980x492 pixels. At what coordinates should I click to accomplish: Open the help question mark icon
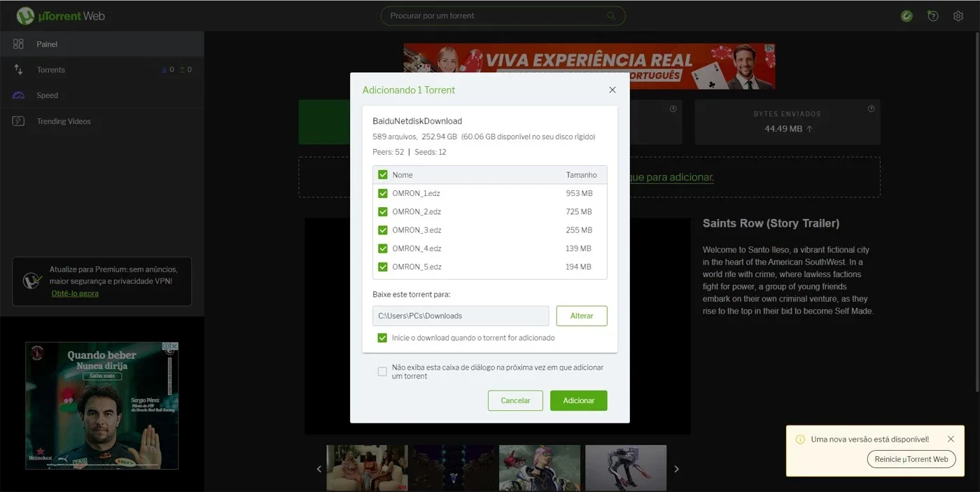coord(932,15)
